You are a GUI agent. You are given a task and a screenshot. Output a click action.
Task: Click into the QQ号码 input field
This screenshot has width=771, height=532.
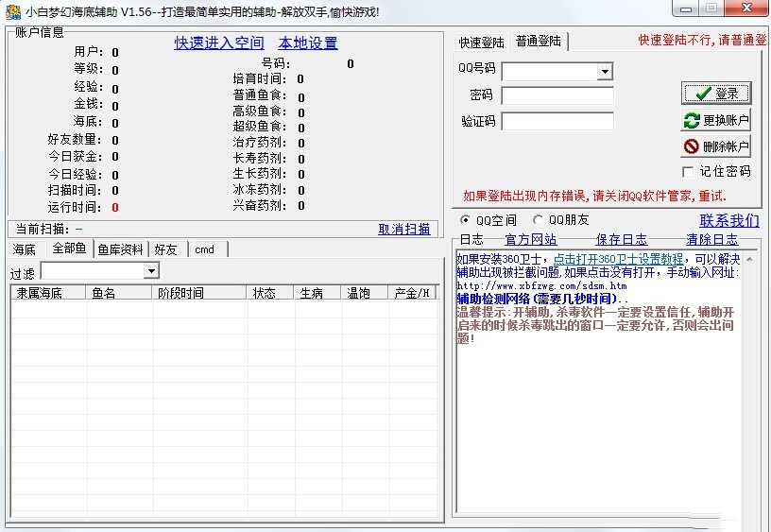click(x=550, y=72)
